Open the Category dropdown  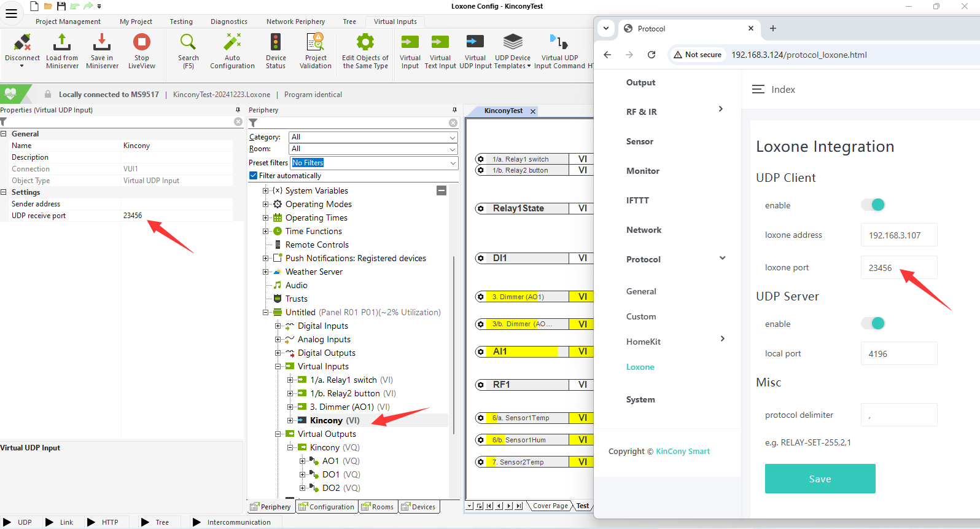tap(373, 137)
